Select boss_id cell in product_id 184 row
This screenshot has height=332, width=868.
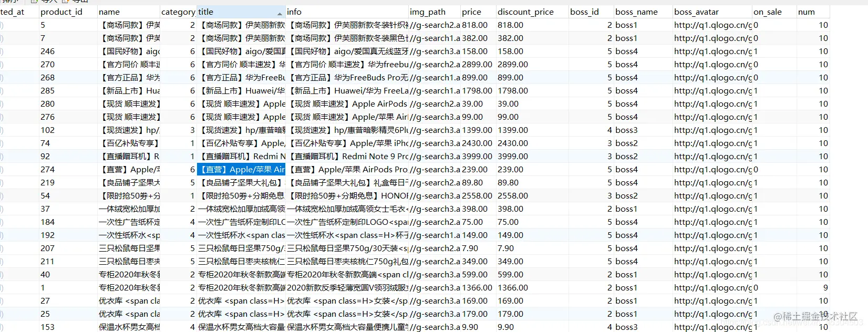(592, 222)
